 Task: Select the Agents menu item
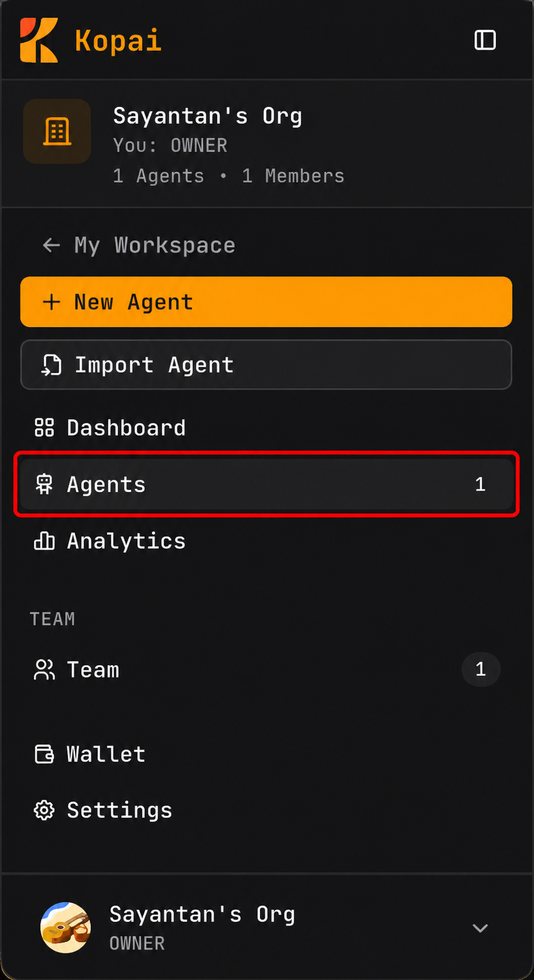[x=266, y=485]
